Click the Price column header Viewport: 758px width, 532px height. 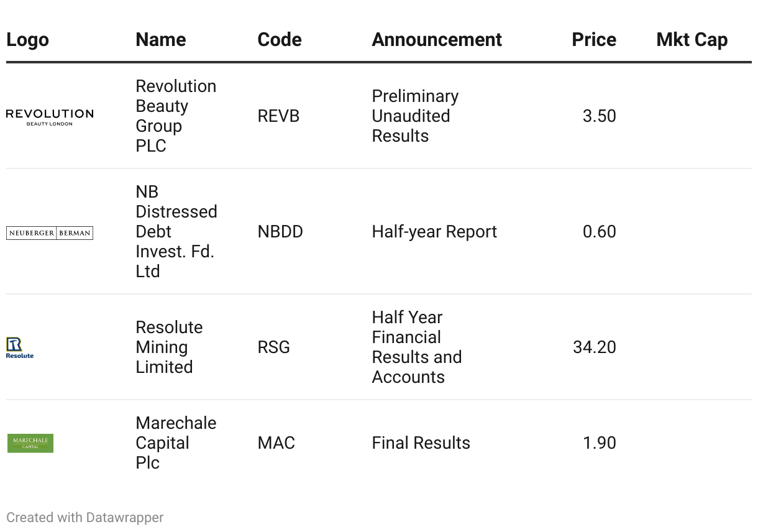594,40
